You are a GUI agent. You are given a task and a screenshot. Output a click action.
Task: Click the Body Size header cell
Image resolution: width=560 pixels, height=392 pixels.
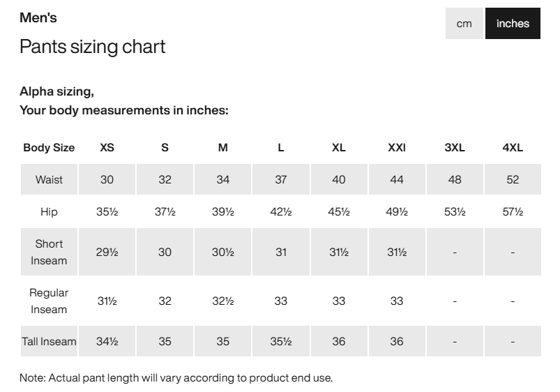[49, 147]
